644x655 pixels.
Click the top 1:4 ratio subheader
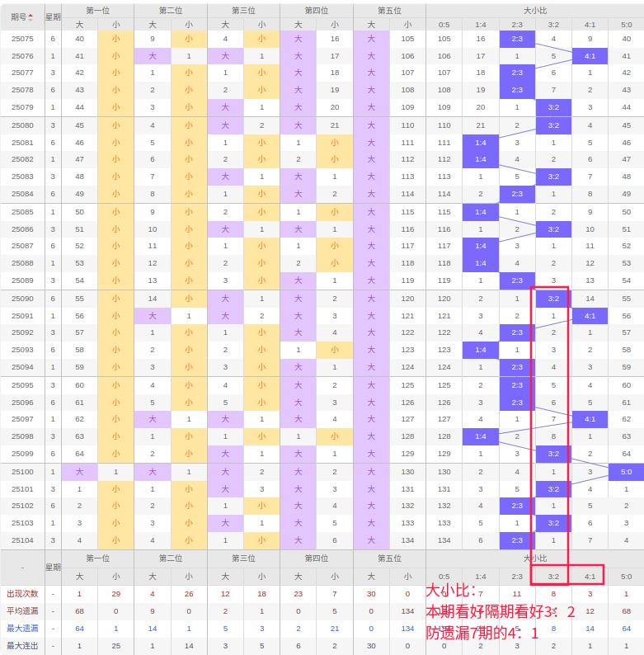pyautogui.click(x=480, y=25)
